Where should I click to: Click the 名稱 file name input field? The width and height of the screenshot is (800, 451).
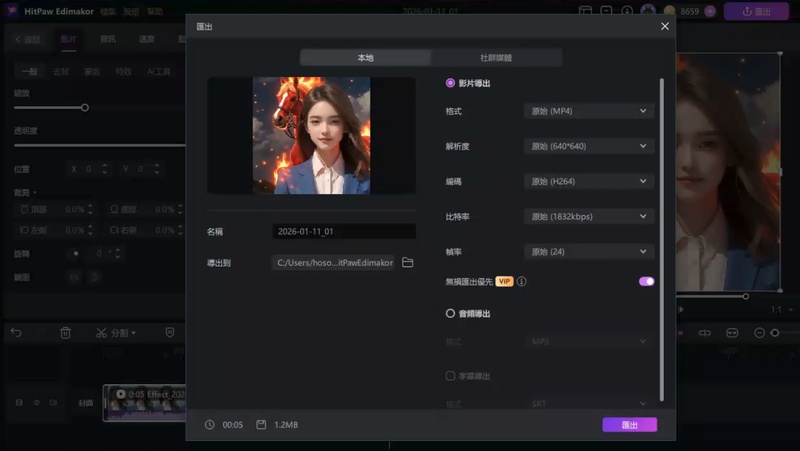pos(344,232)
